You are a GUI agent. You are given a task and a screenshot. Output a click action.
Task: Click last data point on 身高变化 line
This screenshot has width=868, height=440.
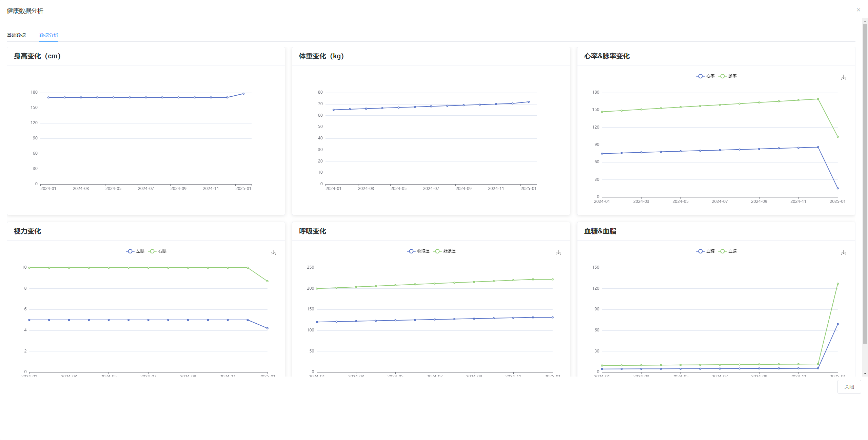[x=243, y=94]
